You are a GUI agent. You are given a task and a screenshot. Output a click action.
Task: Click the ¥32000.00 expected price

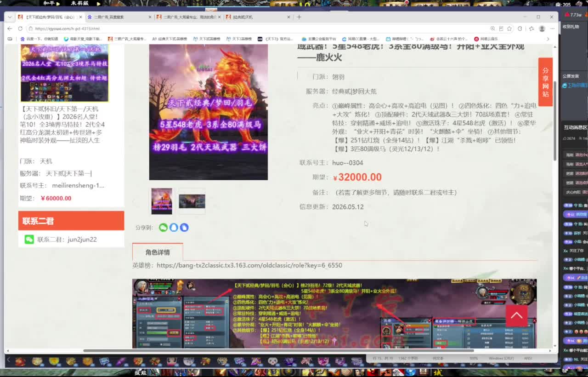coord(357,177)
